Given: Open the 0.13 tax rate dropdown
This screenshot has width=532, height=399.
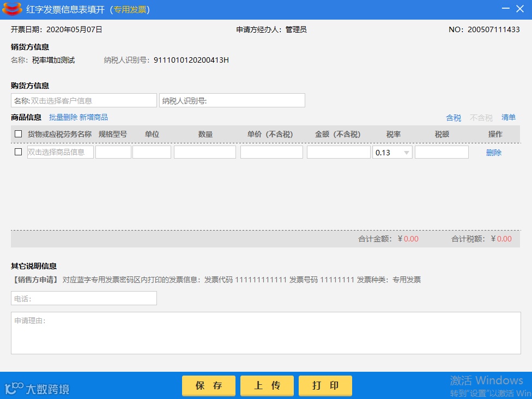Looking at the screenshot, I should pyautogui.click(x=392, y=152).
